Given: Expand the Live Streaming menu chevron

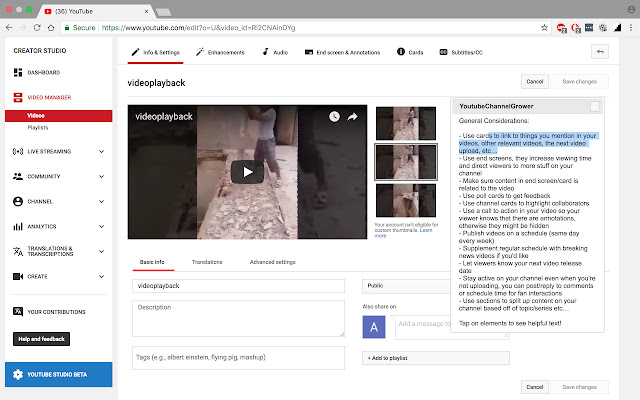Looking at the screenshot, I should [x=102, y=151].
